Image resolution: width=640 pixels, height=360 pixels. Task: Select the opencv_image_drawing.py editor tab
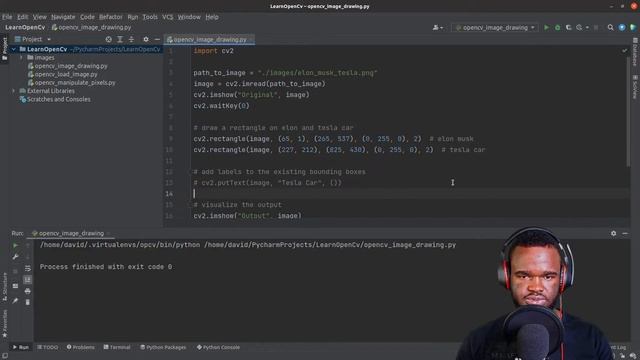pyautogui.click(x=209, y=39)
